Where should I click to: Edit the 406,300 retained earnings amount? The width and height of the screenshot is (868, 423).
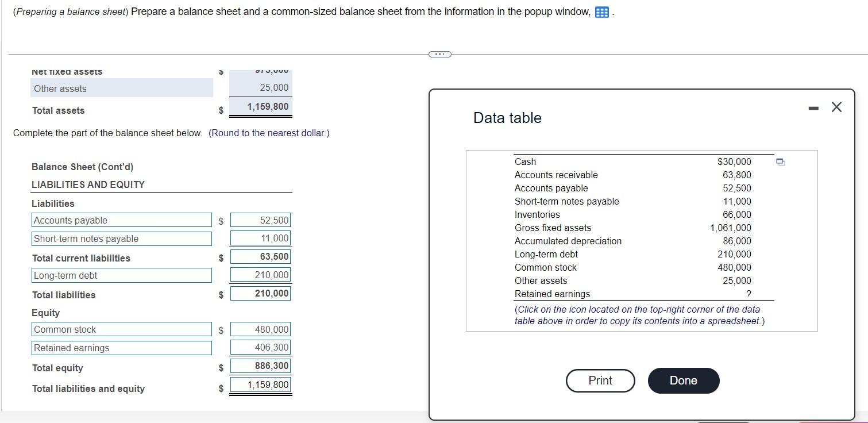click(x=260, y=347)
